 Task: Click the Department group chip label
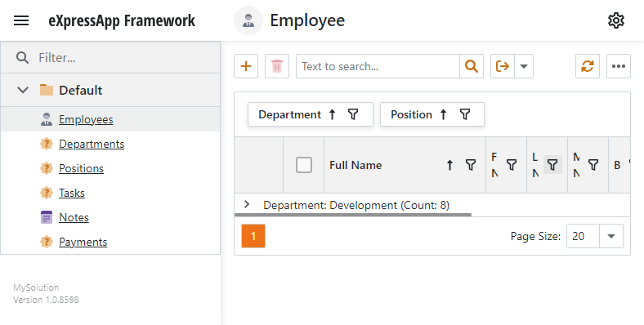pyautogui.click(x=289, y=114)
